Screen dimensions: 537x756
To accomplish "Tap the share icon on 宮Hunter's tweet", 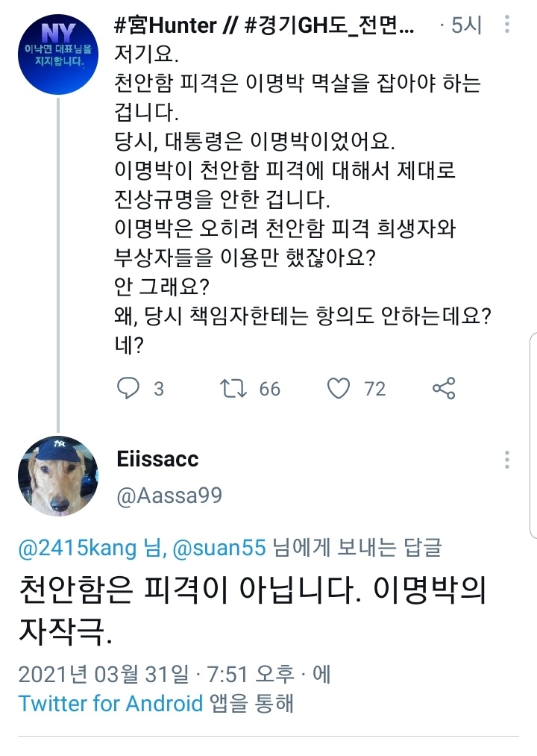I will (444, 388).
